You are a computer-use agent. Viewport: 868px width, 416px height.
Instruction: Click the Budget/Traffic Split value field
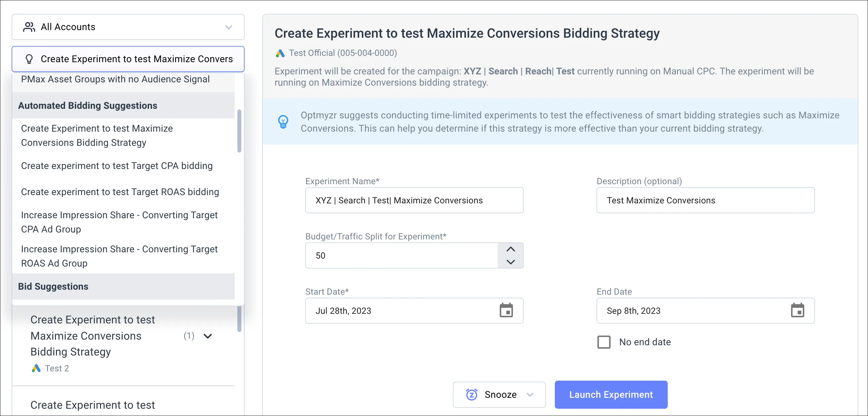tap(402, 256)
